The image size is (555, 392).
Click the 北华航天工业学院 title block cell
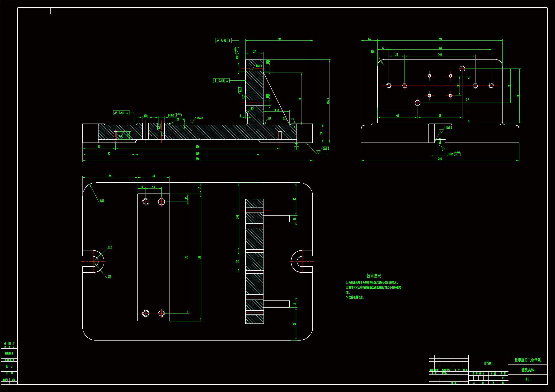pyautogui.click(x=527, y=360)
